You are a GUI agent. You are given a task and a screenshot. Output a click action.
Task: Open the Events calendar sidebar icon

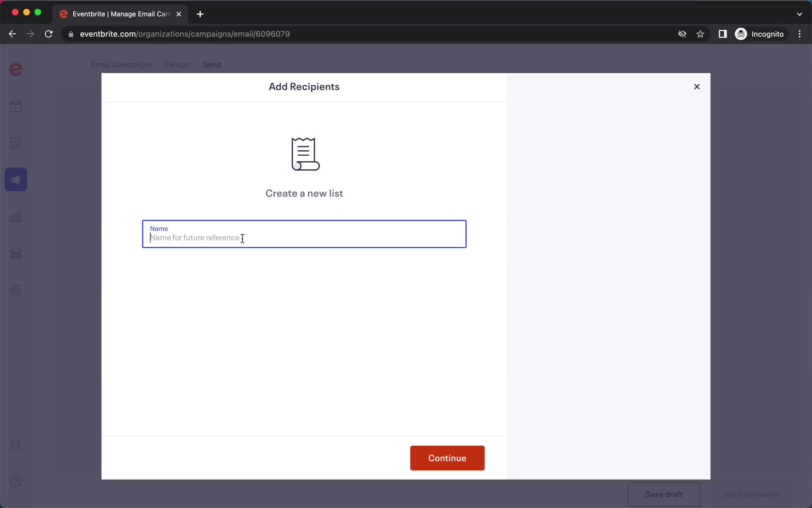[16, 106]
